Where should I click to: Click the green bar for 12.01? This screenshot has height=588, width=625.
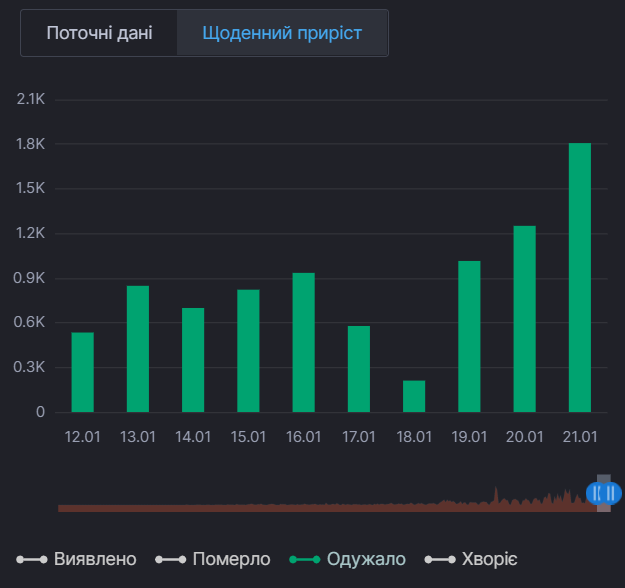tap(83, 372)
